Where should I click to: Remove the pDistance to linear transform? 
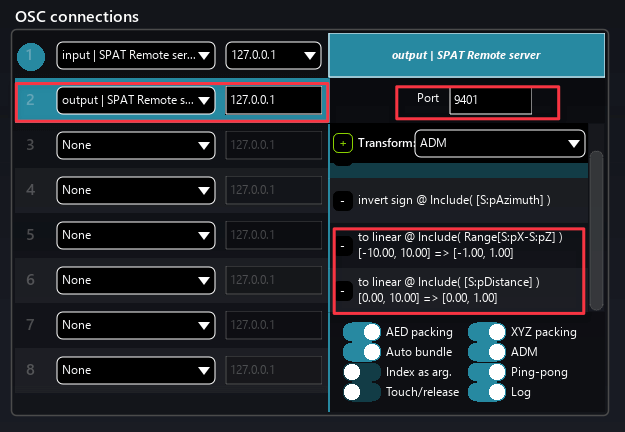click(x=343, y=289)
